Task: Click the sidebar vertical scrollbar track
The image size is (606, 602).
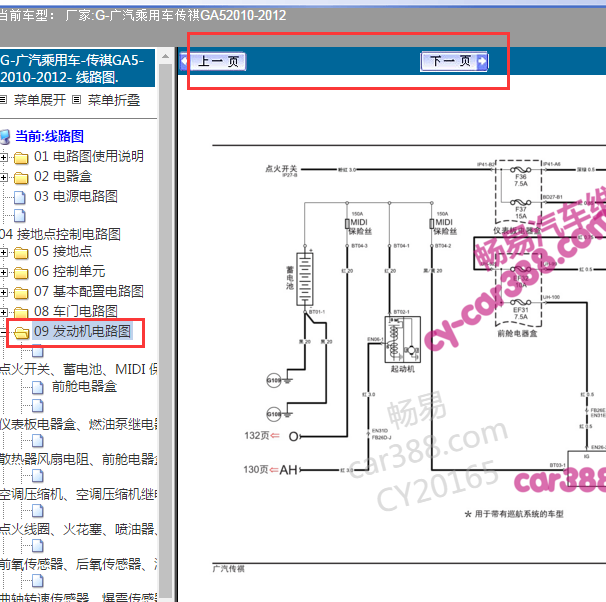Action: click(165, 332)
